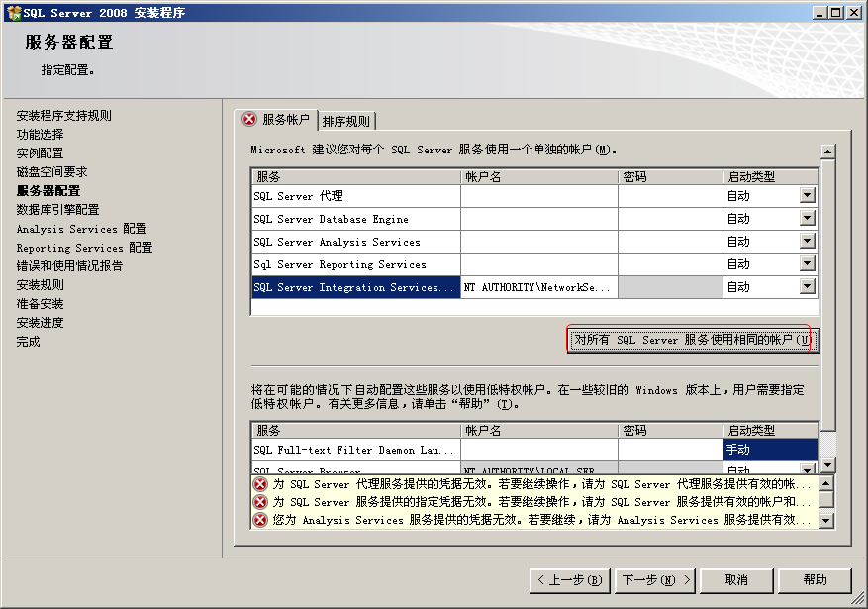The height and width of the screenshot is (609, 868).
Task: Open the 排序规则 tab
Action: pyautogui.click(x=346, y=121)
